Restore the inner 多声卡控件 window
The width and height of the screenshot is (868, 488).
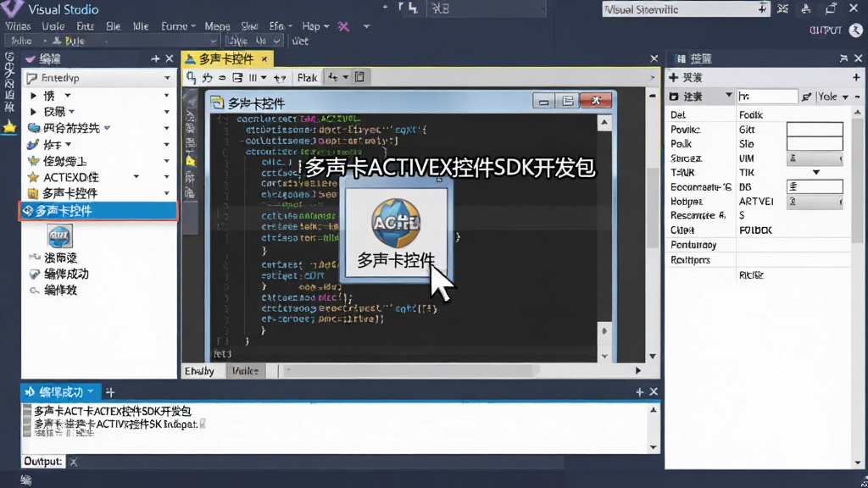pos(567,101)
